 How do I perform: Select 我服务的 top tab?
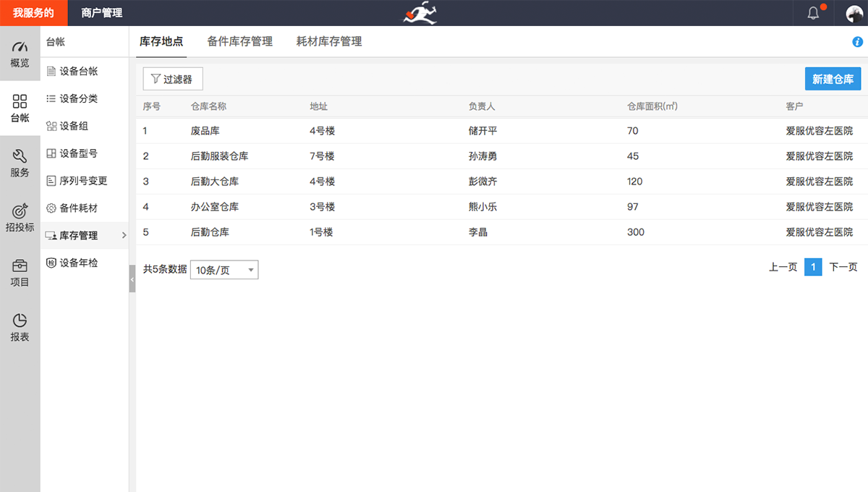click(33, 13)
